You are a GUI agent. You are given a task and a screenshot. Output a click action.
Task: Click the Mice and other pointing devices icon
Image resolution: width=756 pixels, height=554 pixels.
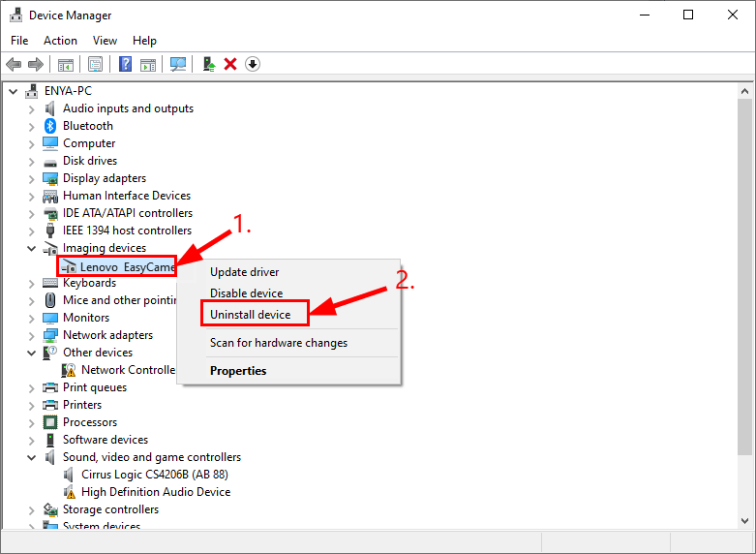(50, 300)
